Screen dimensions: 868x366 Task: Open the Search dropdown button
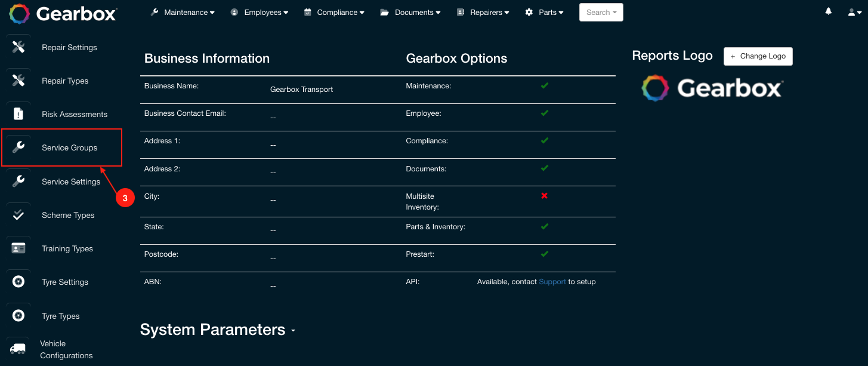(601, 13)
